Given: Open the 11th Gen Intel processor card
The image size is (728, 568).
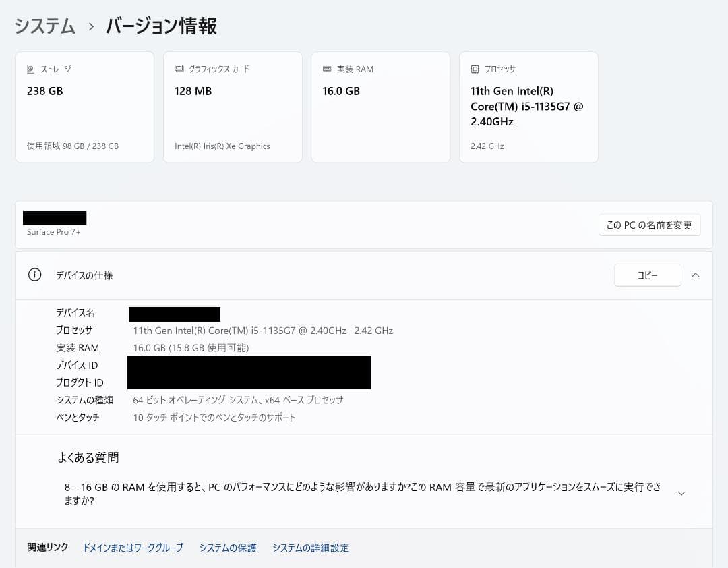Looking at the screenshot, I should 528,107.
